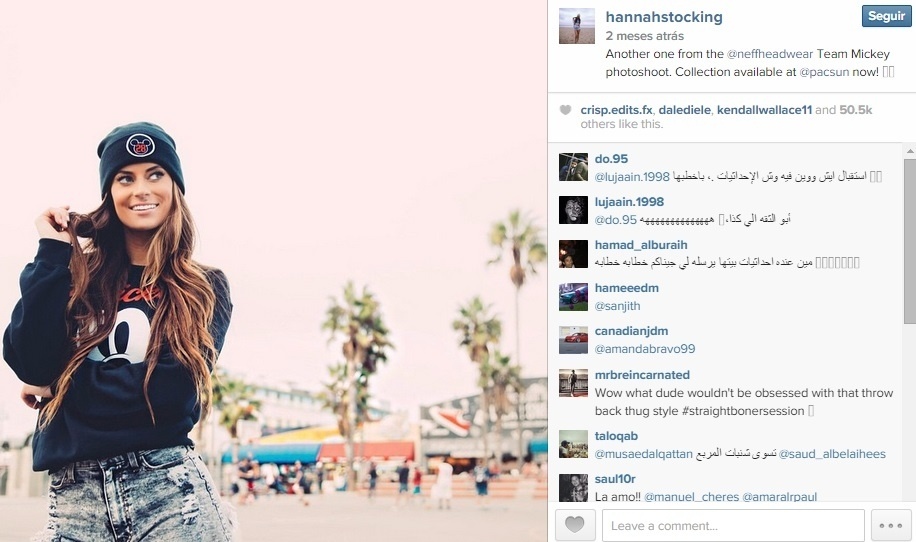Open the kendallwallace11 liker profile
This screenshot has width=916, height=542.
click(764, 110)
